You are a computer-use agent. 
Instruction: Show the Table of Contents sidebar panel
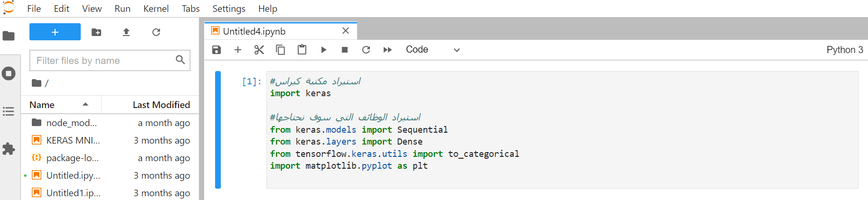click(9, 111)
